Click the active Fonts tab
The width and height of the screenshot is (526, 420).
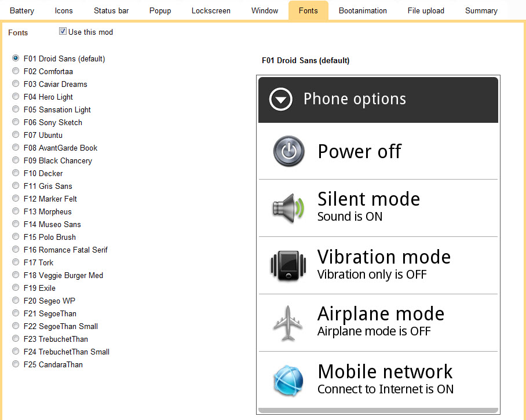308,11
